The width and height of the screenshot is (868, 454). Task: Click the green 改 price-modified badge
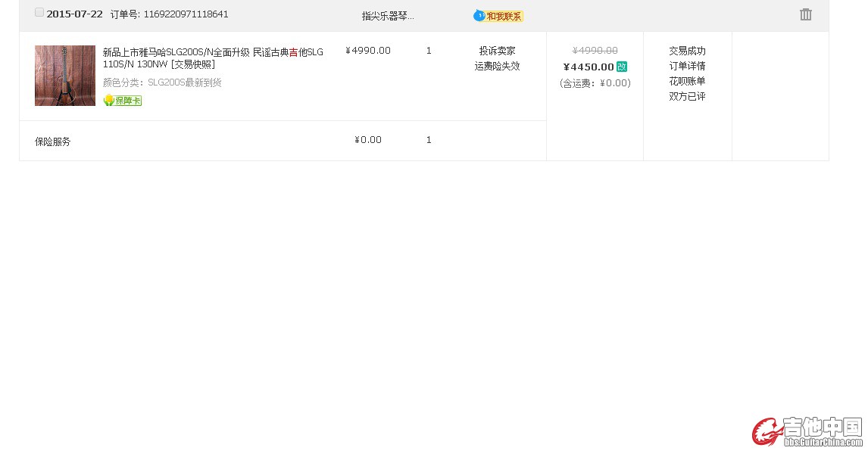point(622,67)
